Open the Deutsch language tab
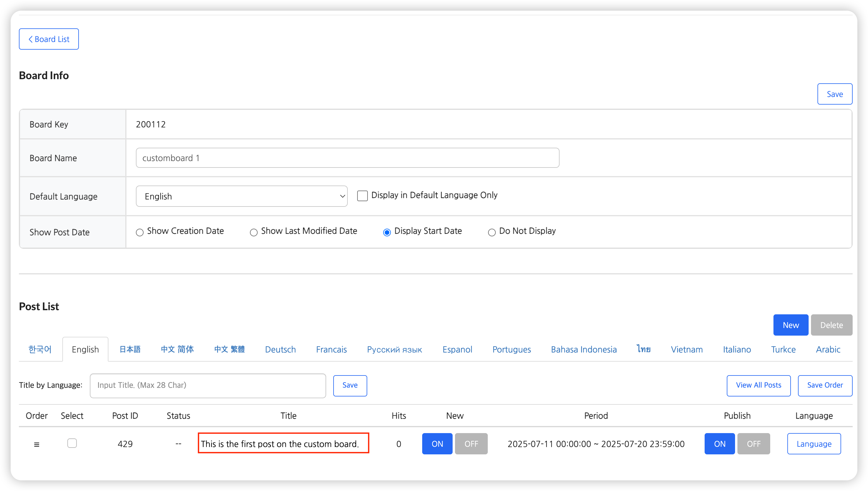This screenshot has width=868, height=491. pyautogui.click(x=280, y=349)
